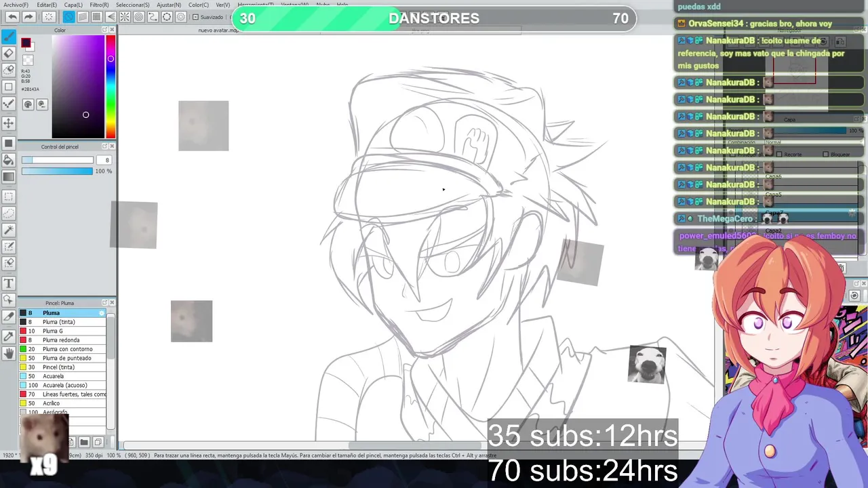Select the Text tool
Viewport: 868px width, 488px height.
pos(9,283)
